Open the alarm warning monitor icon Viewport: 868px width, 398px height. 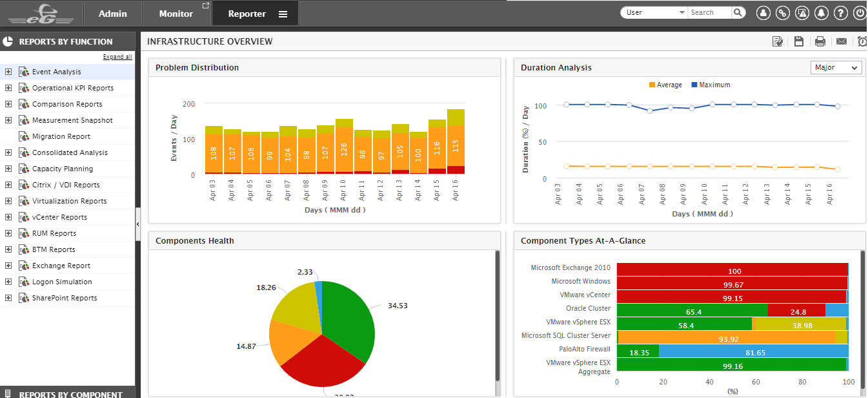(x=802, y=12)
